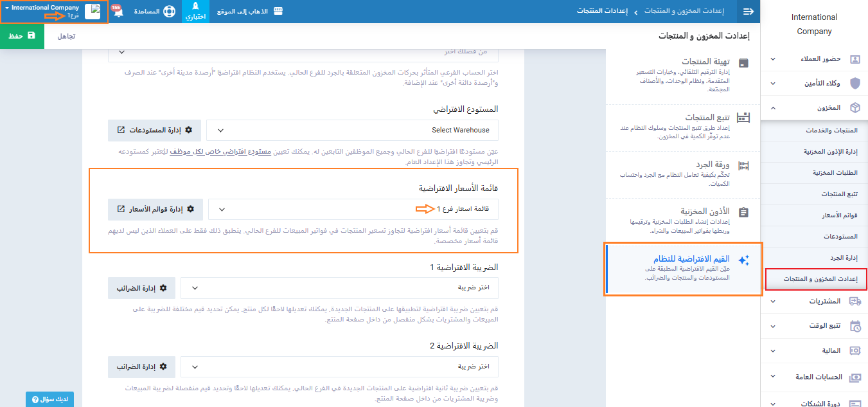Open the International Company branch switcher

[x=55, y=12]
